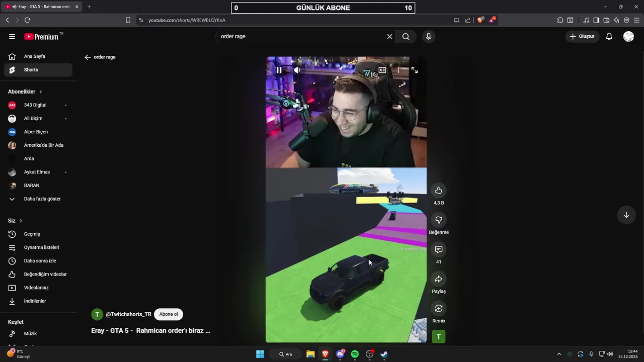The image size is (644, 362).
Task: Open Brave Shields lion icon
Action: pyautogui.click(x=480, y=20)
